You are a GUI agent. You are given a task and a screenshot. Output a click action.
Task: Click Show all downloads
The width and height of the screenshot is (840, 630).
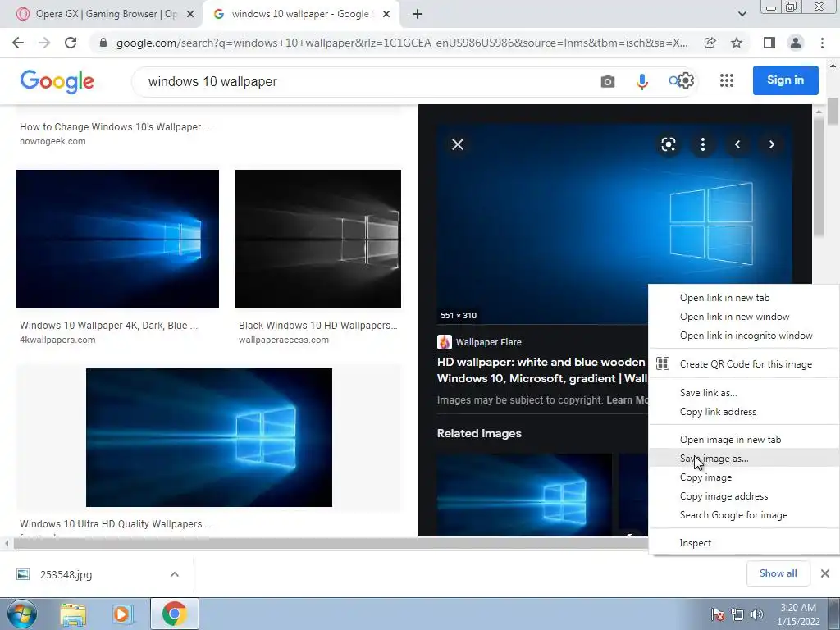[x=778, y=573]
